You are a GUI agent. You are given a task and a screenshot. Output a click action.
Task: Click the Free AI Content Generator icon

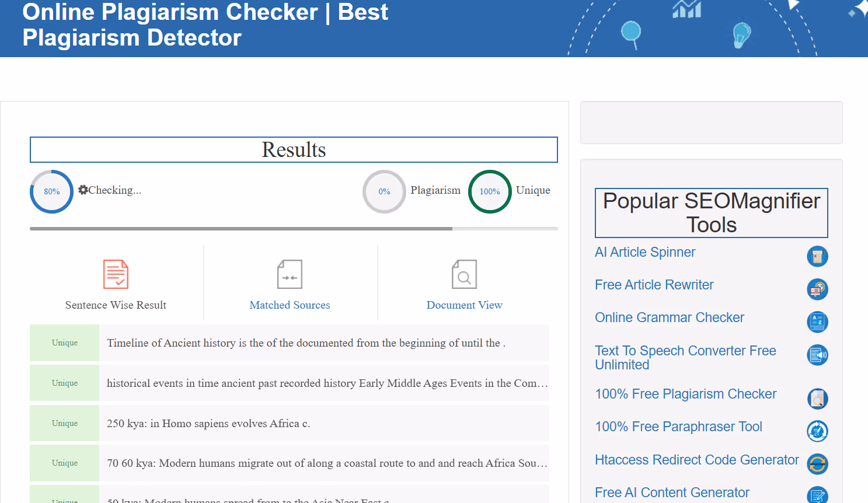(817, 495)
